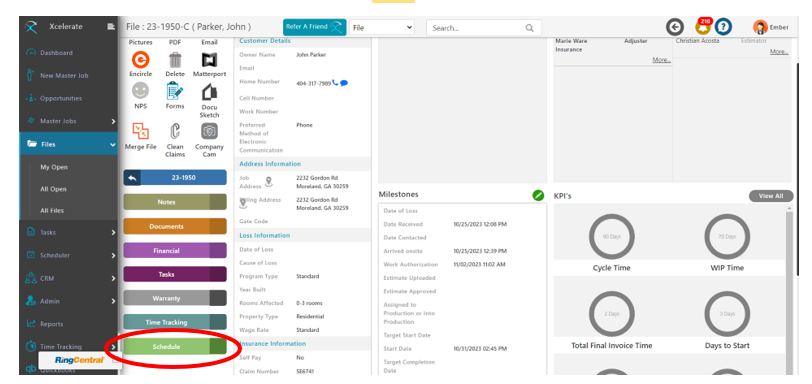Viewport: 812px width, 384px height.
Task: Open Opportunities in the sidebar
Action: pos(61,98)
